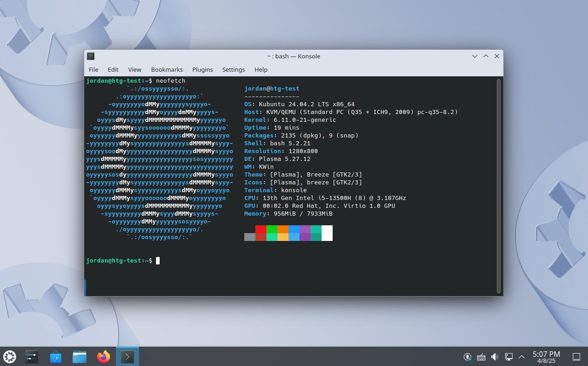Open the volume control in the tray
The image size is (588, 366).
coord(495,357)
